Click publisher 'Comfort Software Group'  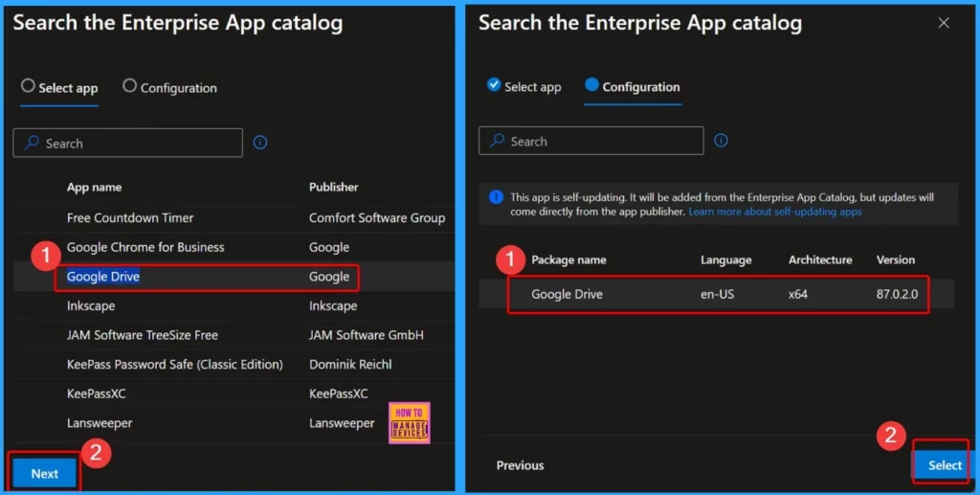(x=377, y=218)
